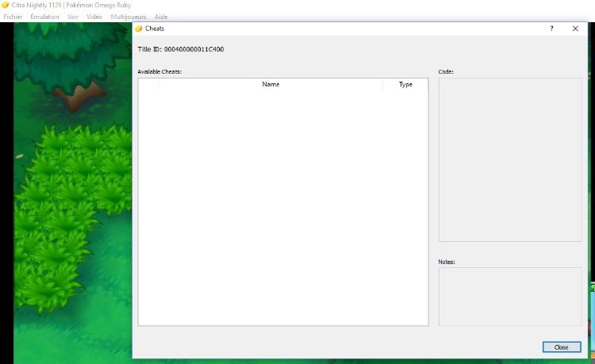Click the Cheats dialog lemon icon
Viewport: 595px width, 364px height.
(x=139, y=29)
